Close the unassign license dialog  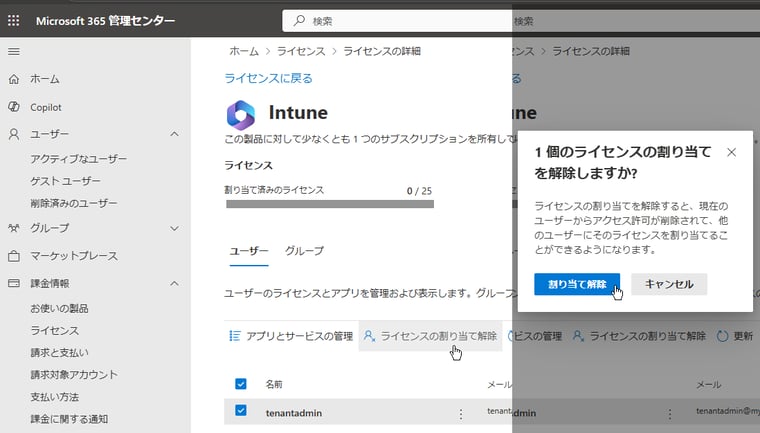pyautogui.click(x=731, y=152)
